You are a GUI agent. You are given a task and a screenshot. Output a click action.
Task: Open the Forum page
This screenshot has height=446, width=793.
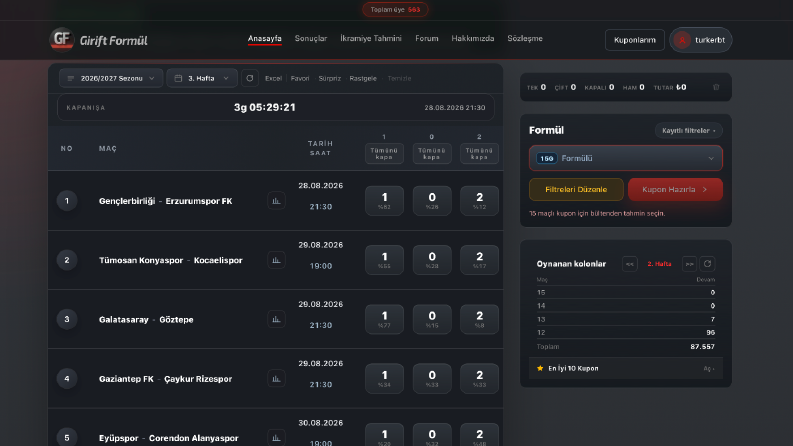[426, 38]
